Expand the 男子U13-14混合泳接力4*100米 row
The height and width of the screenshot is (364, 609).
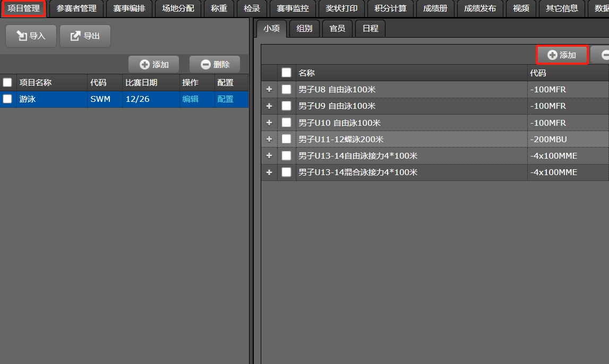coord(269,172)
